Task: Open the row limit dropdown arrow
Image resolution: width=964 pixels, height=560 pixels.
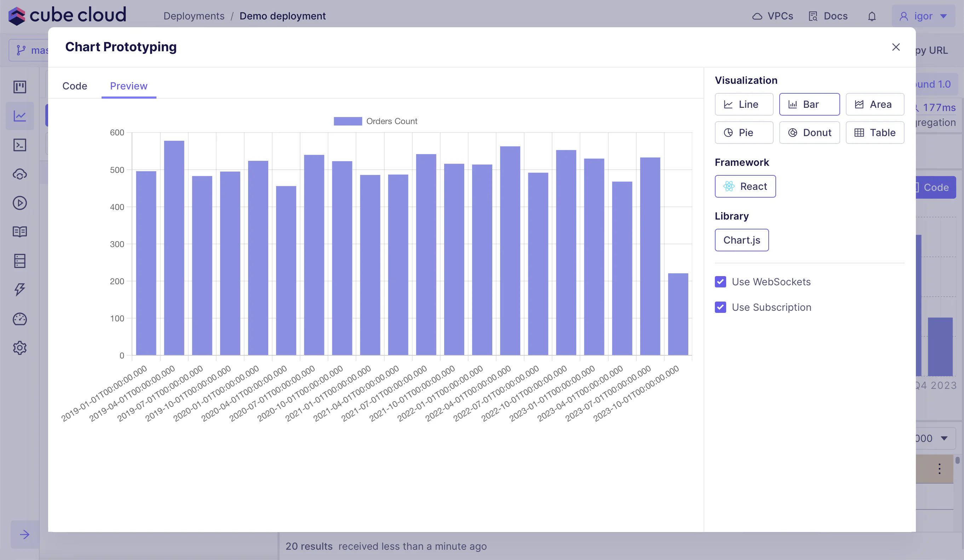Action: pos(944,438)
